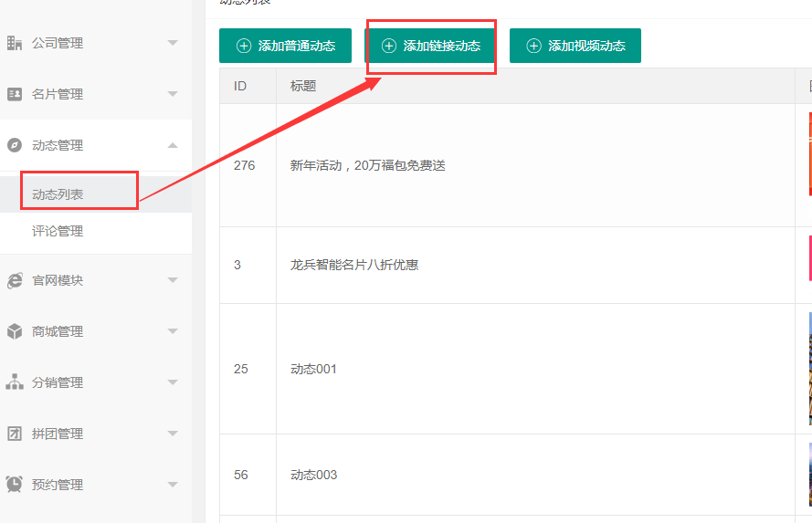The width and height of the screenshot is (812, 523).
Task: Click the browser icon beside 官网模块
Action: (x=15, y=280)
